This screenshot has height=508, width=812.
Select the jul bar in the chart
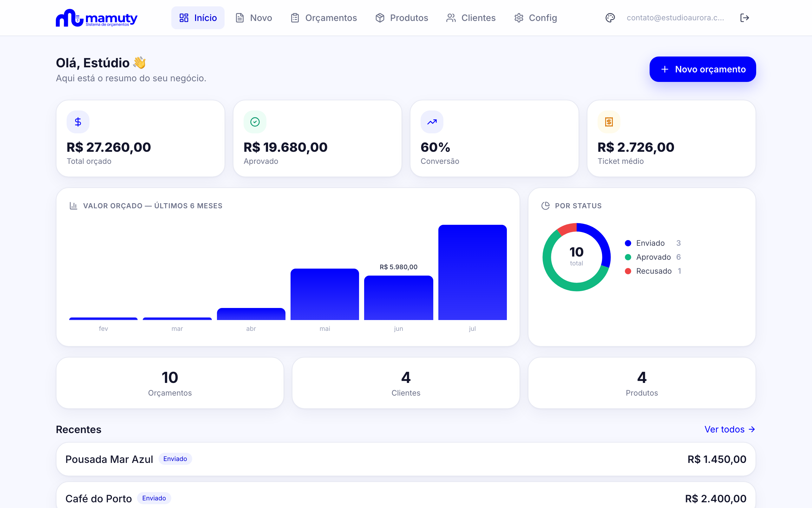click(x=472, y=272)
